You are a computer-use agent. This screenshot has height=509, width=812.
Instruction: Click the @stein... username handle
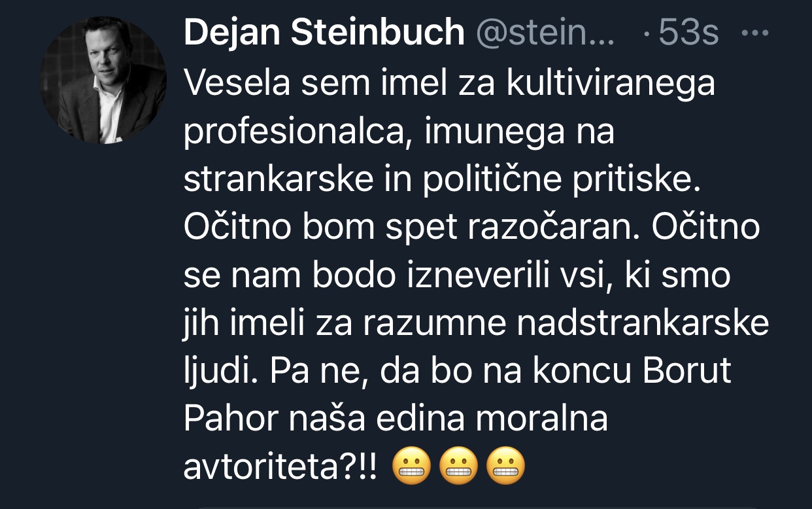(546, 33)
